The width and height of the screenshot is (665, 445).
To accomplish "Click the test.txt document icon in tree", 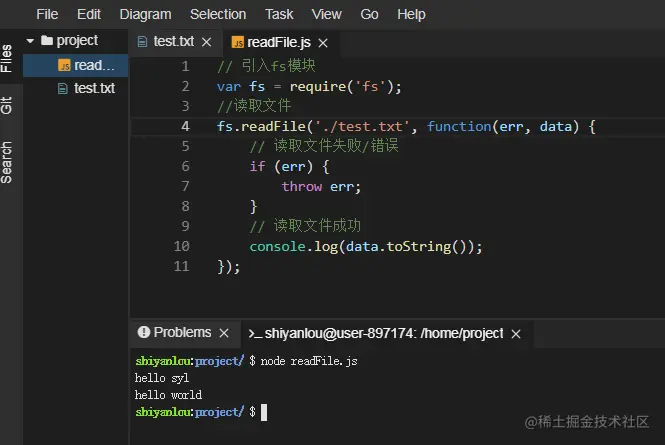I will [63, 89].
